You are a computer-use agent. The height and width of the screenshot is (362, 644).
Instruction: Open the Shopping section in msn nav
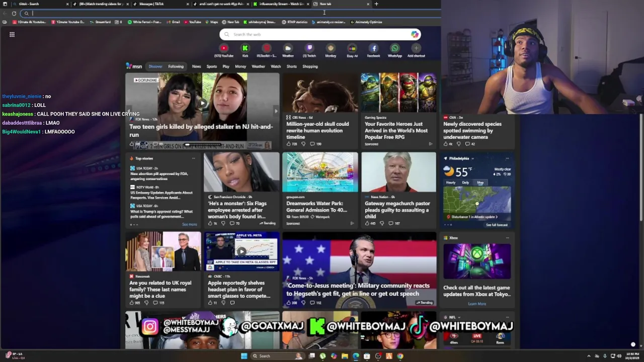310,66
